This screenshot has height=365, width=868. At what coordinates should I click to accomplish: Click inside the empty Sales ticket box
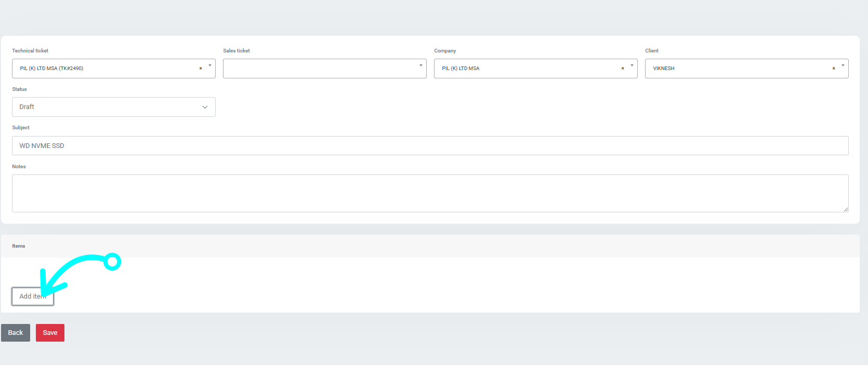pos(320,69)
